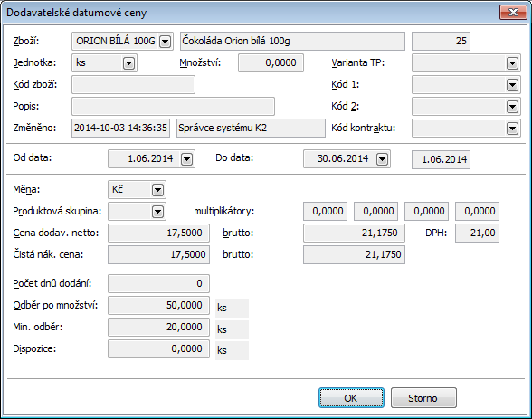
Task: Expand the Jednotka unit dropdown
Action: pyautogui.click(x=128, y=63)
